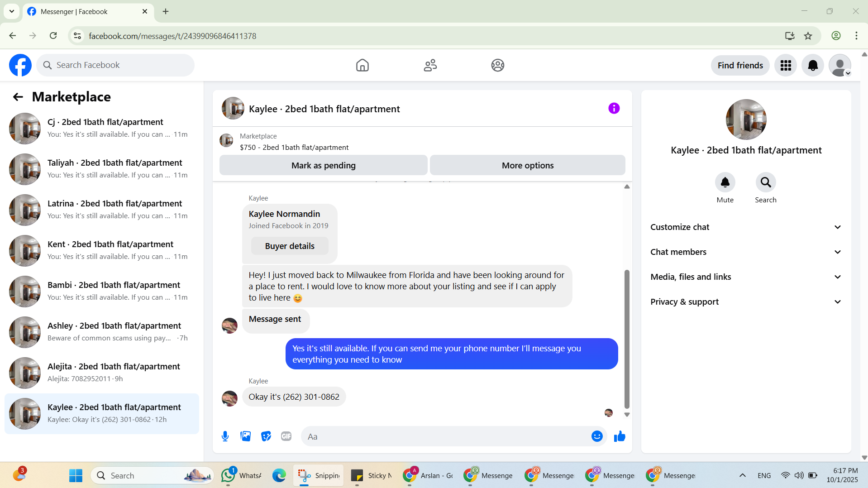The width and height of the screenshot is (868, 488).
Task: Open the notifications bell in header
Action: tap(813, 65)
